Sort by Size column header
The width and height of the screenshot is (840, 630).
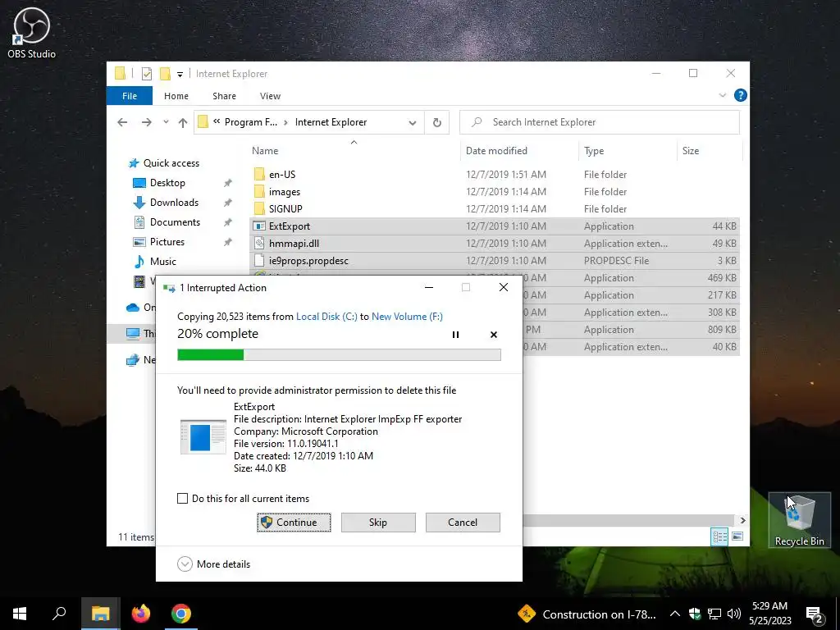[710, 151]
